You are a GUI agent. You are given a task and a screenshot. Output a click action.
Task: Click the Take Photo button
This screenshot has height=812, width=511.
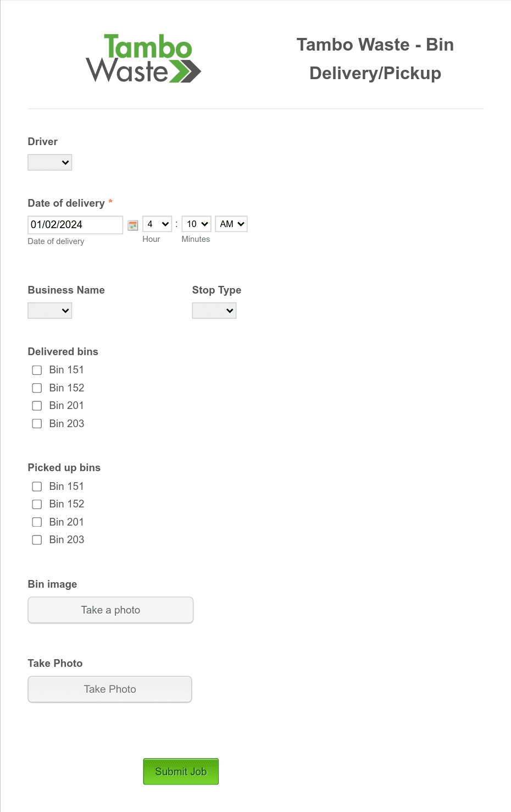pyautogui.click(x=109, y=689)
